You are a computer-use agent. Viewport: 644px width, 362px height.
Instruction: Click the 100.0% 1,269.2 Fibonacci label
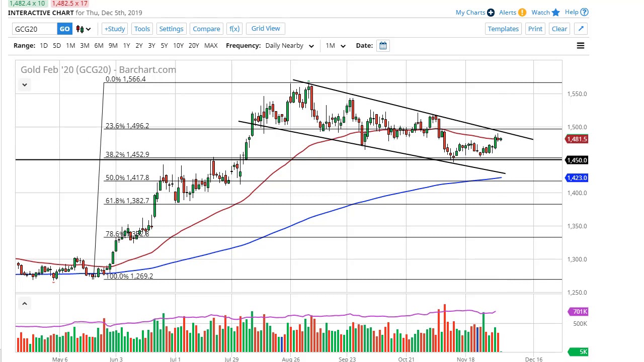point(129,277)
